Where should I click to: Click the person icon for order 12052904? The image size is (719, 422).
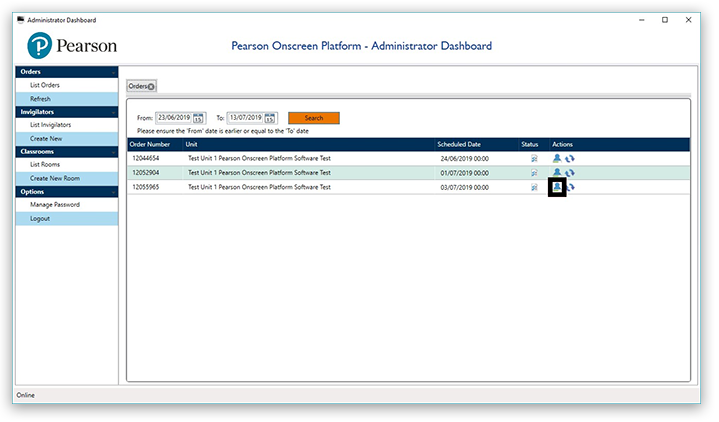click(557, 172)
